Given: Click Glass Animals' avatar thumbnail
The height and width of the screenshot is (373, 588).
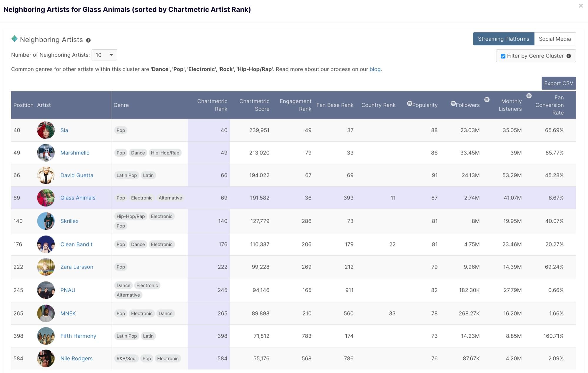Looking at the screenshot, I should click(46, 198).
